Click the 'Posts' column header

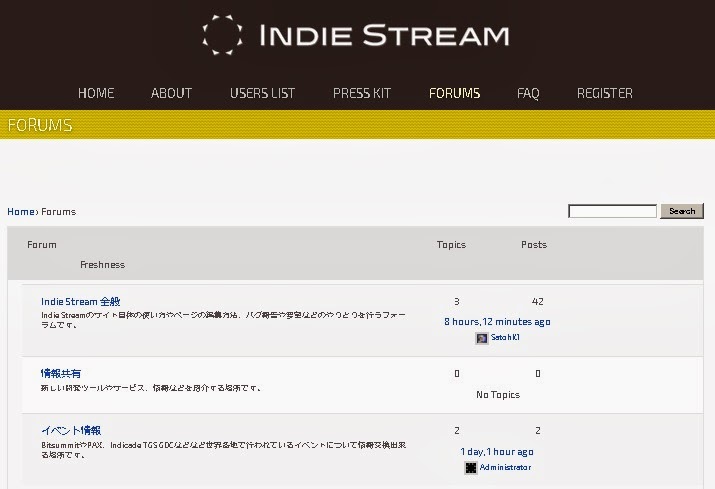[534, 244]
